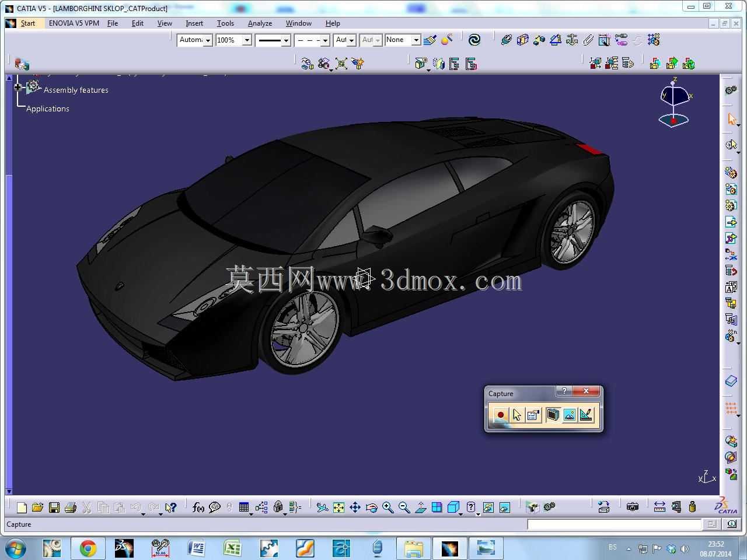Click the orange Select arrow tool
The image size is (747, 560).
pos(731,119)
